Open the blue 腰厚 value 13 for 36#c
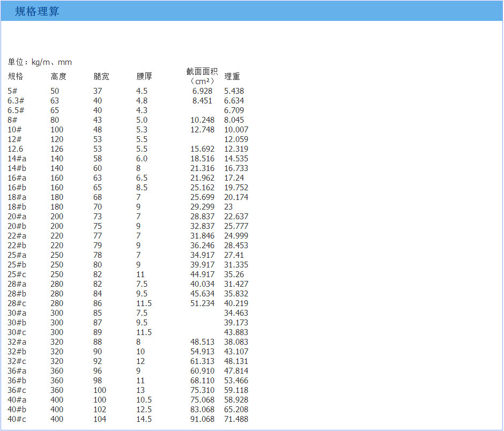 [x=139, y=390]
